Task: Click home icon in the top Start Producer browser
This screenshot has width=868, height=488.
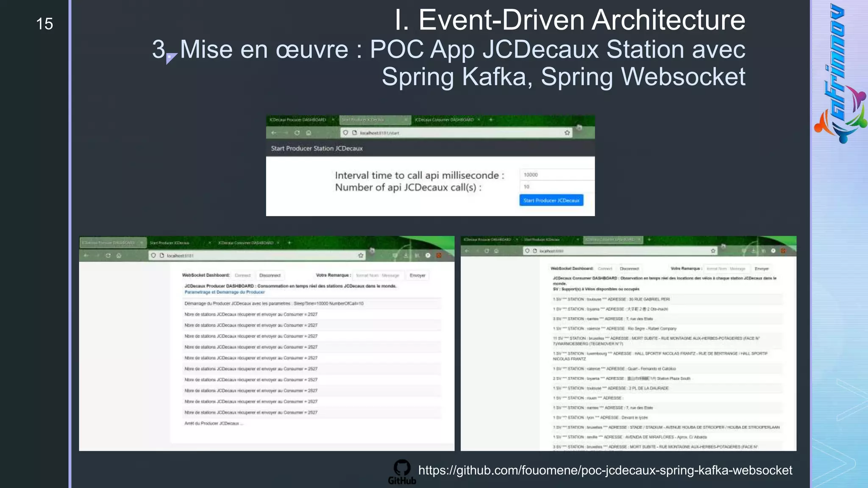Action: (x=309, y=133)
